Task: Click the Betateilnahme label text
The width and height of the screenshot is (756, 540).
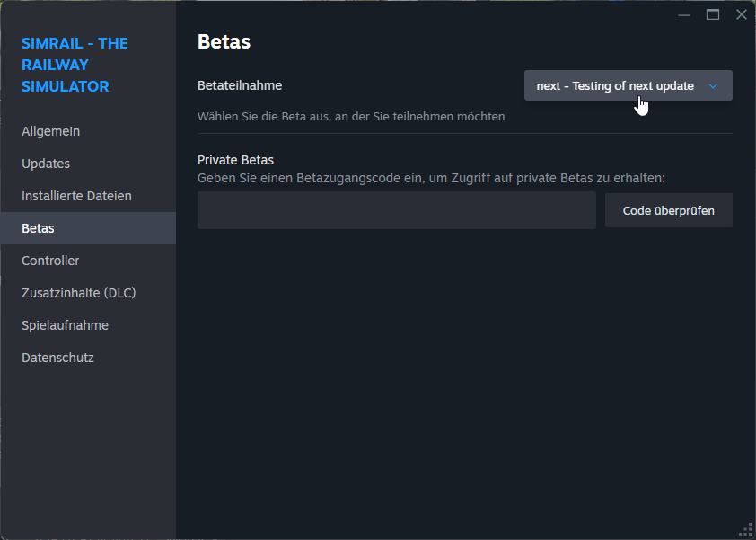Action: tap(240, 86)
